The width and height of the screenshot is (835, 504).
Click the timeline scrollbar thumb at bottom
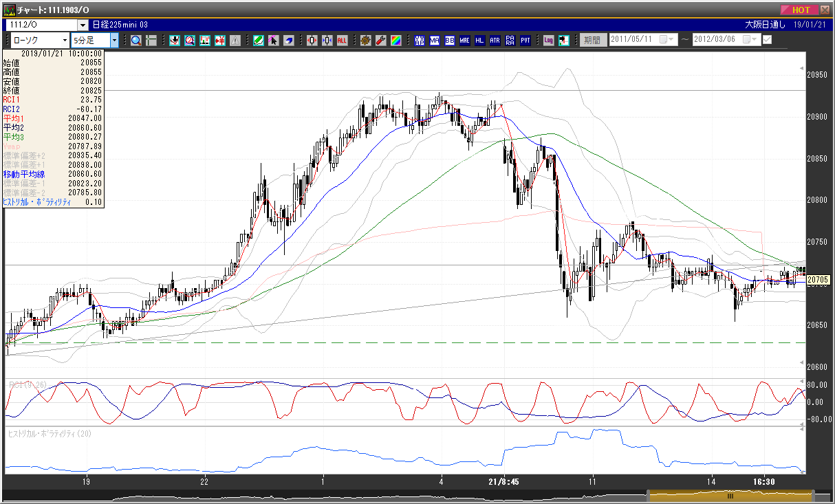pos(730,495)
